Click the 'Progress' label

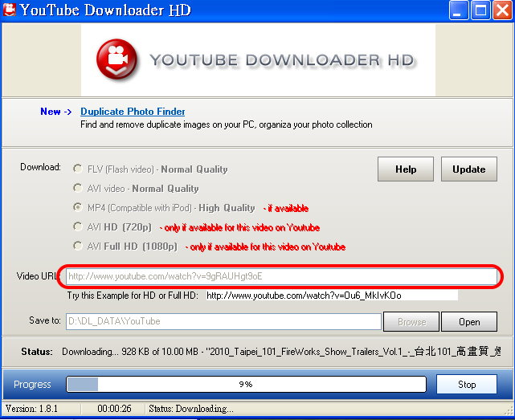tap(32, 384)
